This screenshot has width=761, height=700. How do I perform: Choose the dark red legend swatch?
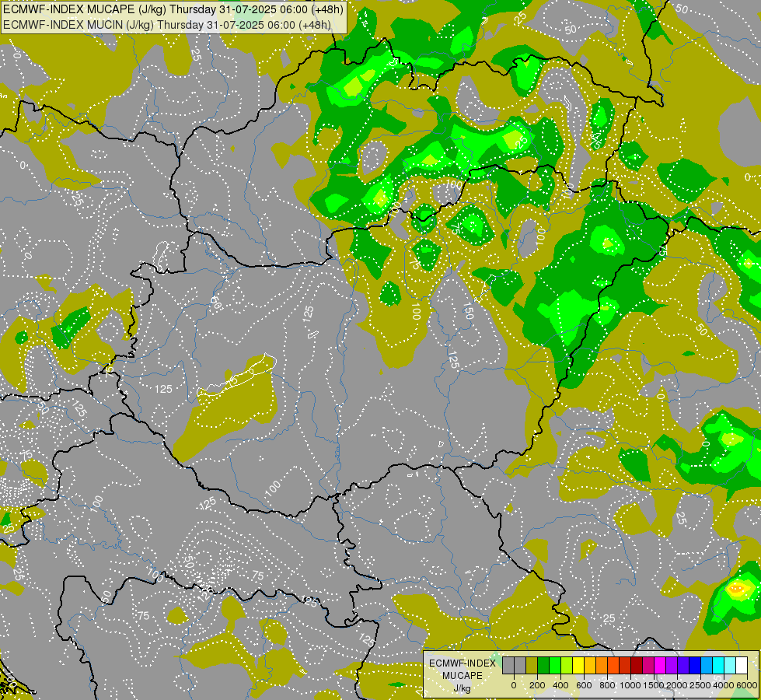click(637, 665)
